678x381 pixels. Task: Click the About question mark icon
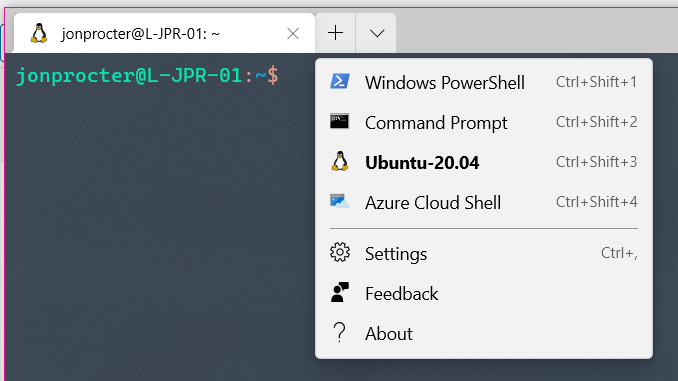340,333
